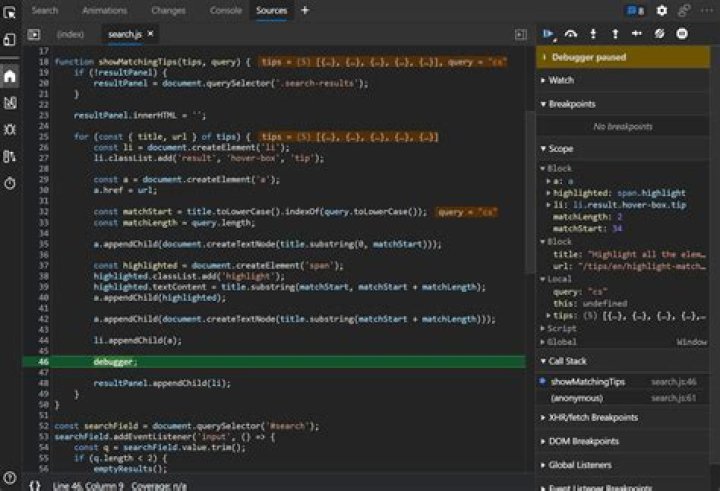Resume script execution
720x491 pixels.
coord(548,34)
